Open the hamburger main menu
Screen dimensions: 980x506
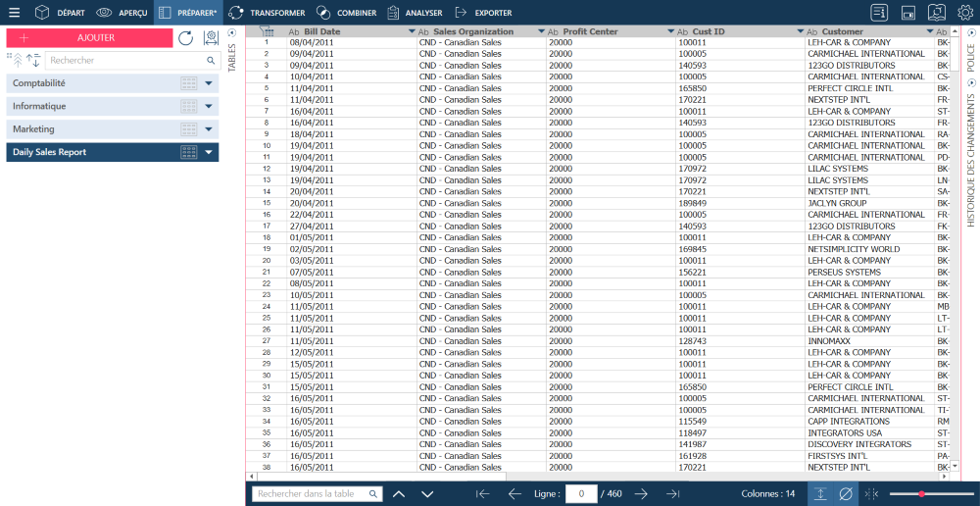(x=14, y=13)
